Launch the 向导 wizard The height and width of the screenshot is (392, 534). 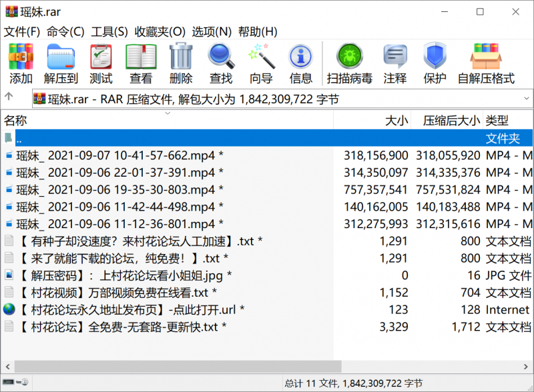[261, 62]
